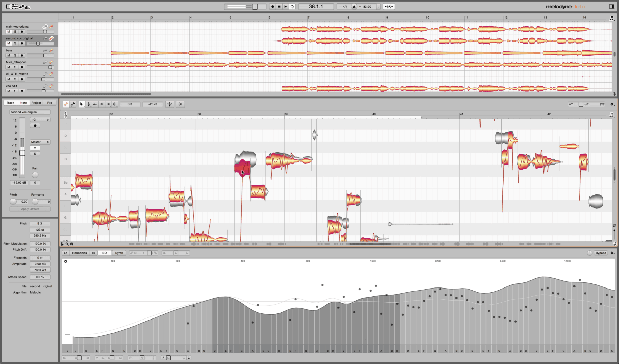This screenshot has height=364, width=619.
Task: Select the pitch tool in the note editor
Action: 89,104
